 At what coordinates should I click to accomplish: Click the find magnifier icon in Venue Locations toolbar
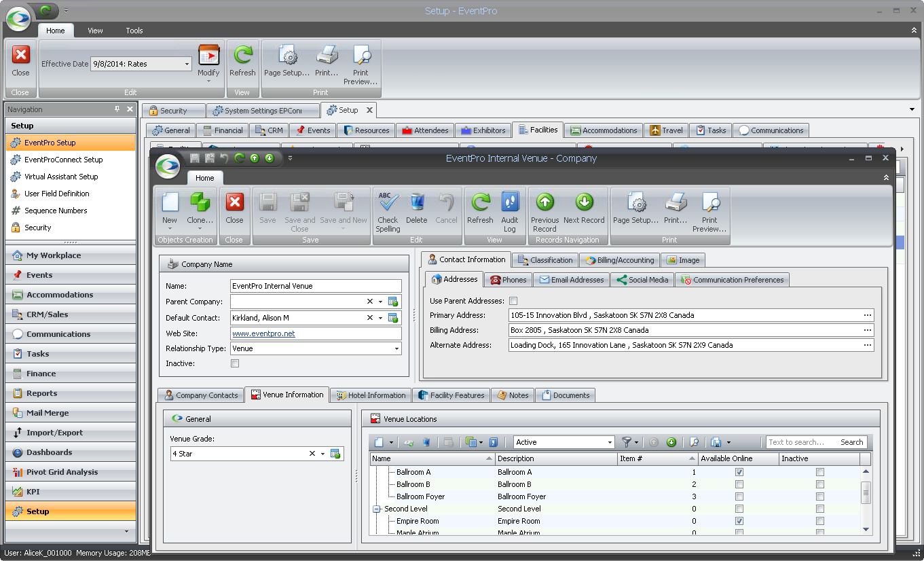coord(694,442)
